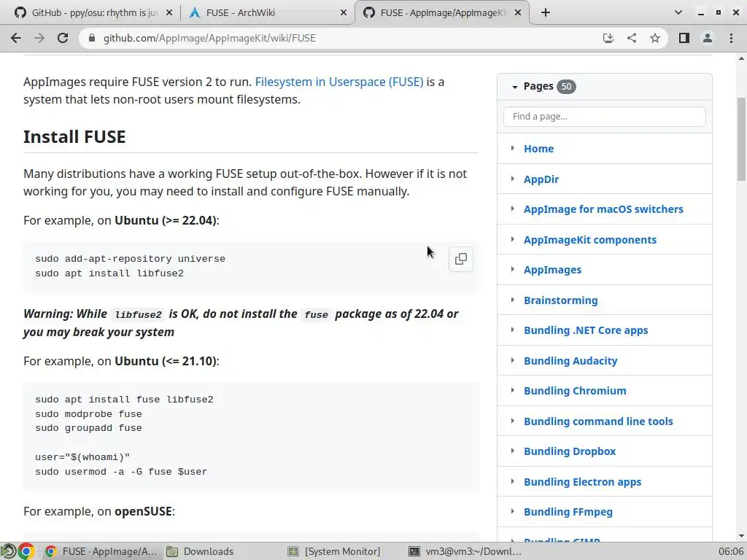Viewport: 747px width, 560px height.
Task: Click the Find a page search box
Action: tap(604, 117)
